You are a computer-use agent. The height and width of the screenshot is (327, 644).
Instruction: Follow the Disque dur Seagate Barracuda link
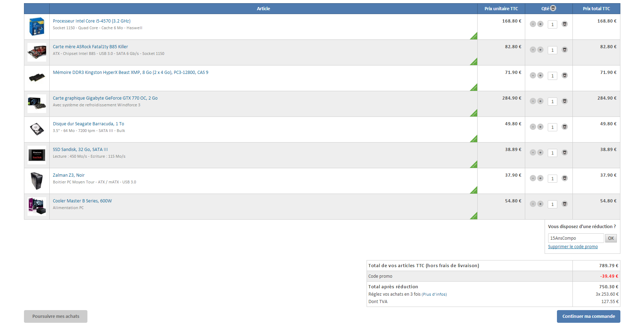pos(88,124)
